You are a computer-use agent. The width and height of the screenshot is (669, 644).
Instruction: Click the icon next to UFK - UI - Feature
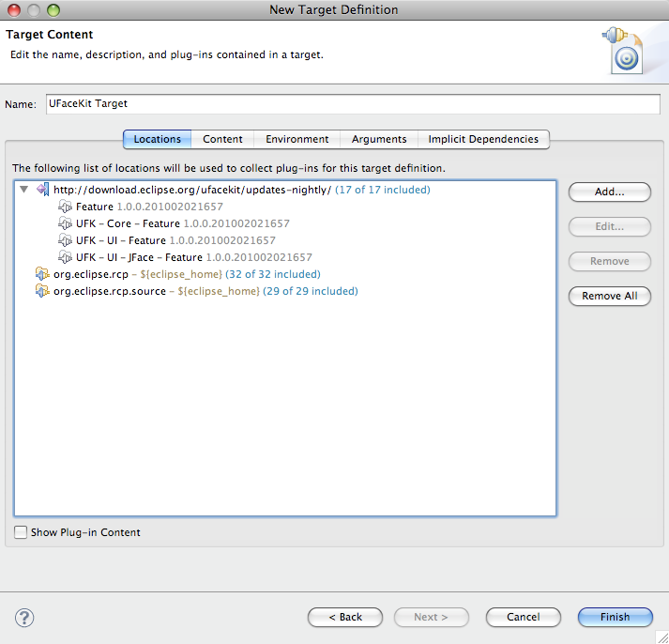click(65, 240)
